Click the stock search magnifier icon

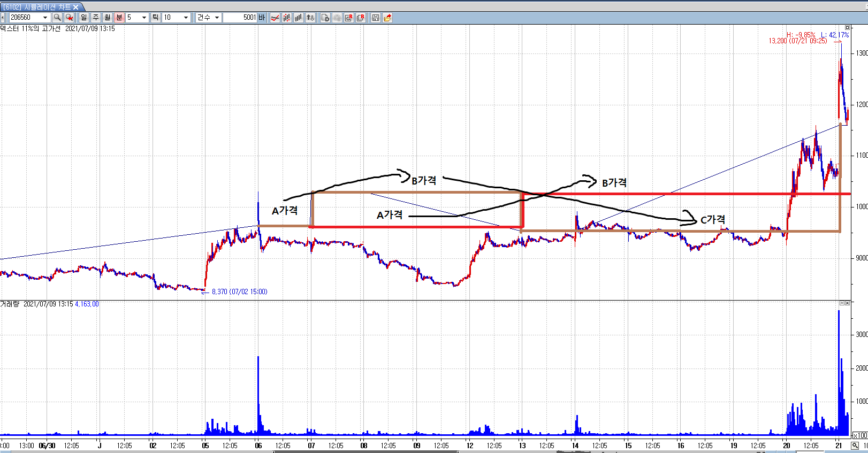57,18
